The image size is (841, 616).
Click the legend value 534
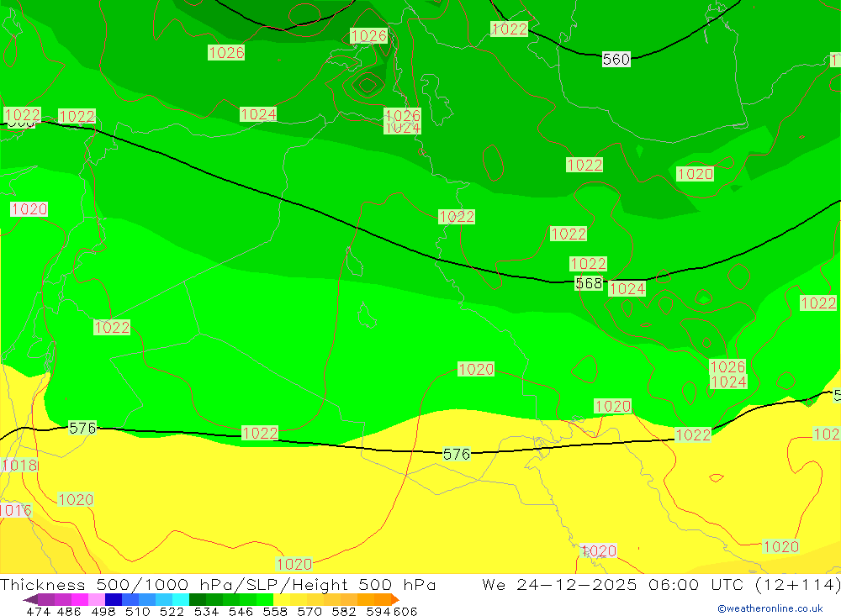coord(207,611)
